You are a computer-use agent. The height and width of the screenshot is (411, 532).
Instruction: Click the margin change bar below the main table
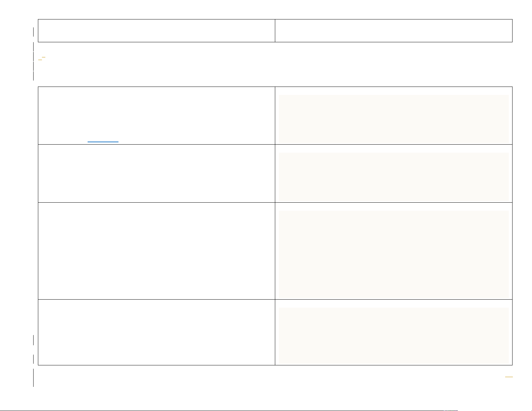point(34,377)
